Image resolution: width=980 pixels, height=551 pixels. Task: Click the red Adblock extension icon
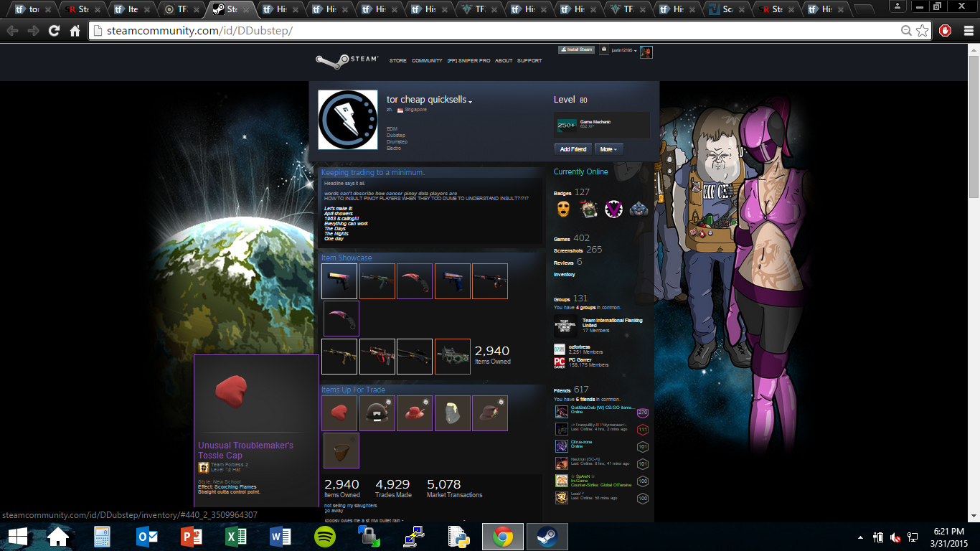point(945,31)
